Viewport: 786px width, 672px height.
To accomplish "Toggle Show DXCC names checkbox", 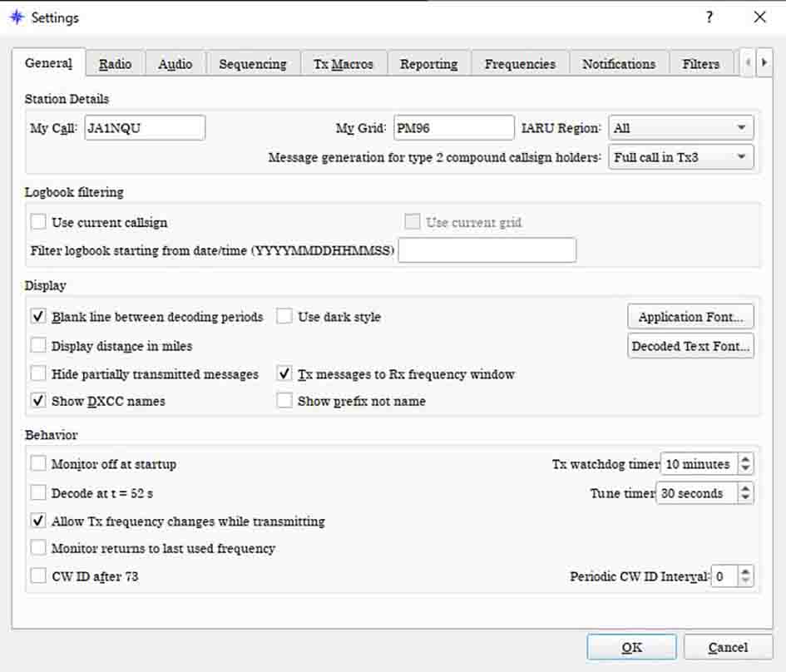I will [x=38, y=401].
